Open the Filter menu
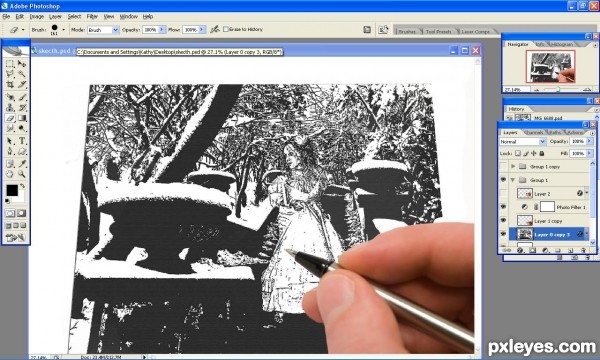Image resolution: width=600 pixels, height=360 pixels. coord(92,16)
